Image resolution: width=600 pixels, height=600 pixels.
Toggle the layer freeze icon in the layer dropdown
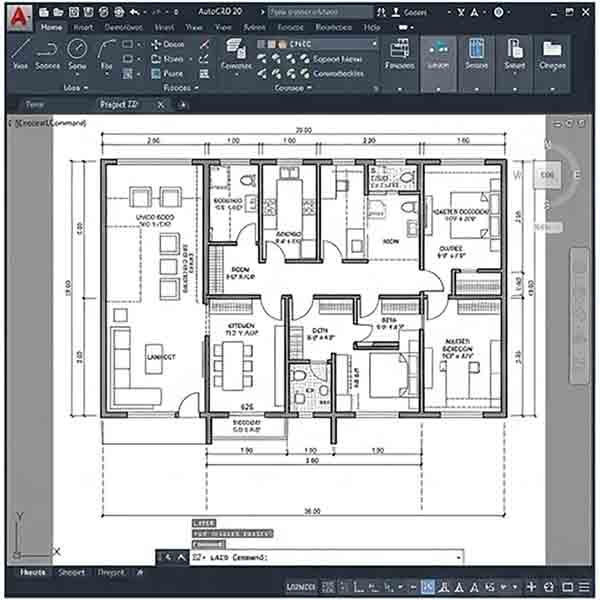click(x=272, y=44)
